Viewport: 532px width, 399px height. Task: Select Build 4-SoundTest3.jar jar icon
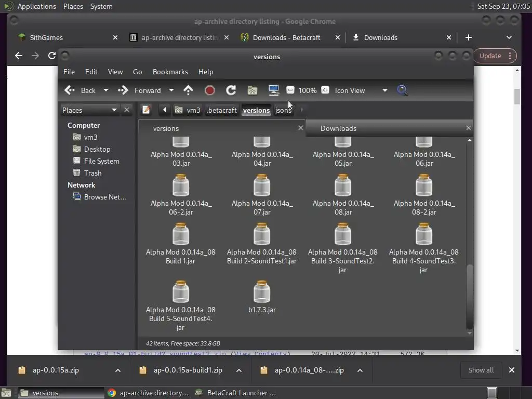pos(424,234)
